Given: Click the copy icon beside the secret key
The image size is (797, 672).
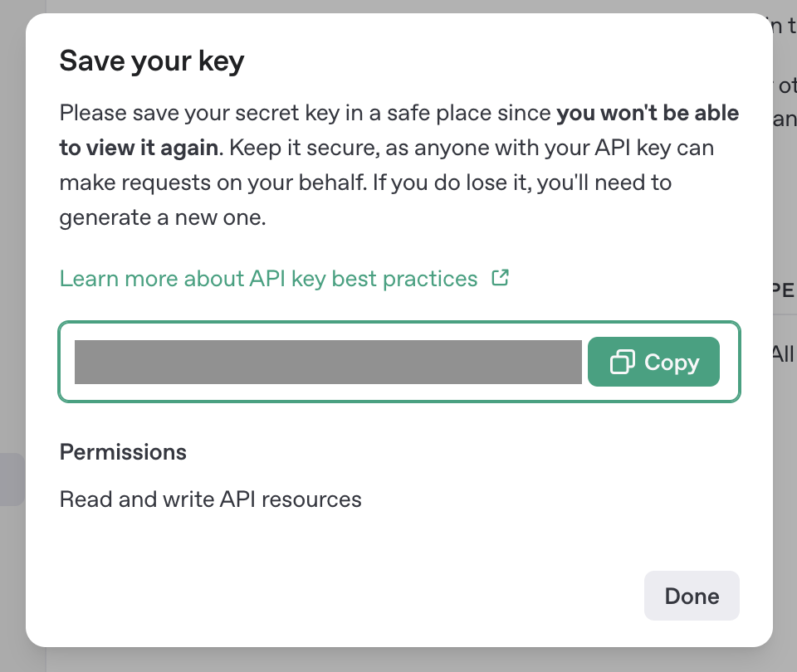Looking at the screenshot, I should [x=622, y=362].
